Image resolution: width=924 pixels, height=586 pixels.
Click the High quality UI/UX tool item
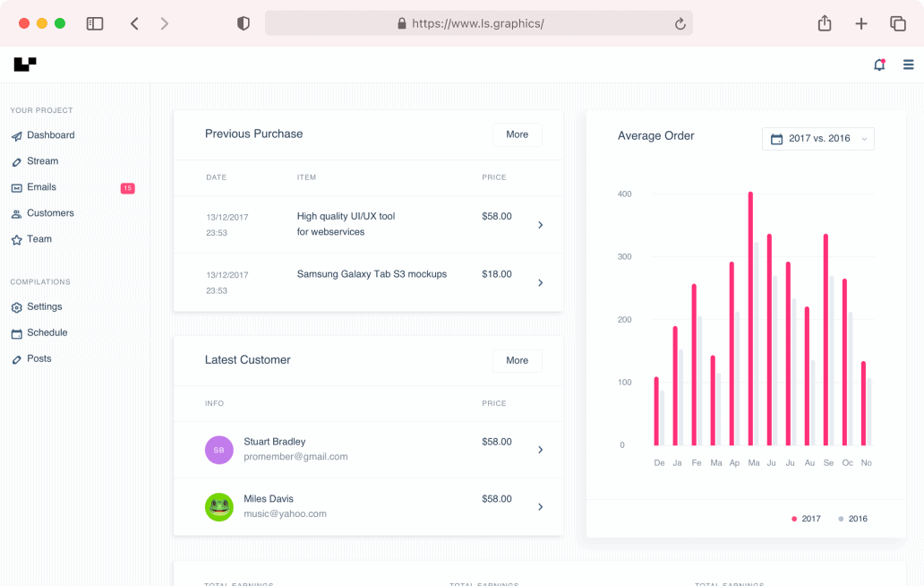click(346, 224)
